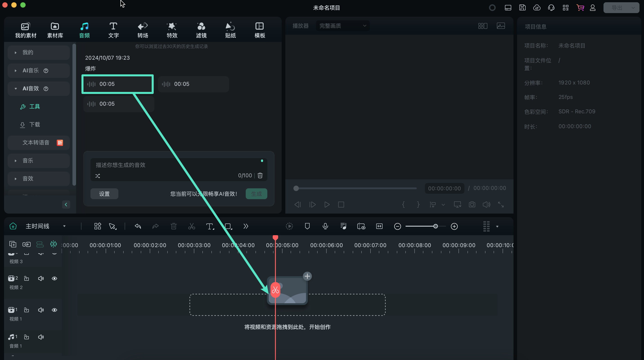
Task: Click the timeline zoom slider handle
Action: (x=435, y=226)
